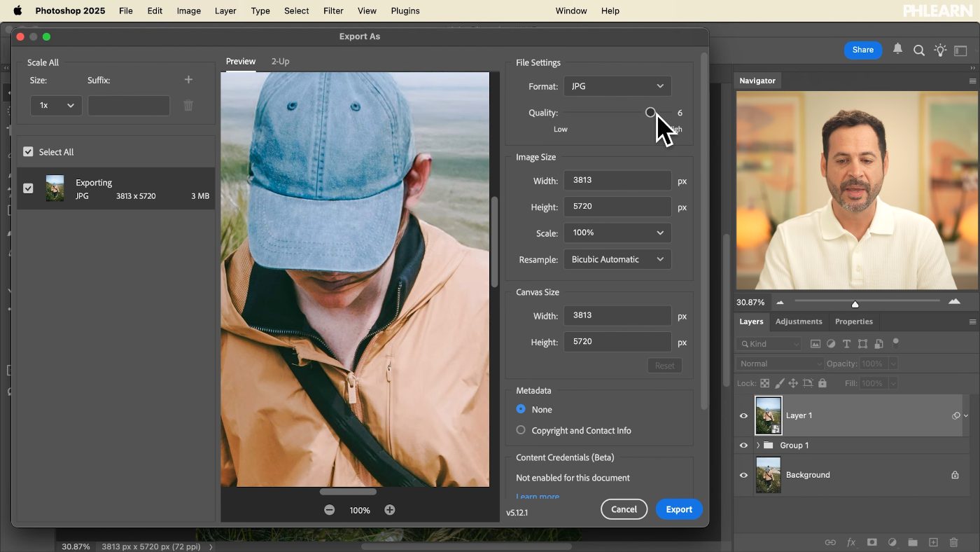Viewport: 980px width, 552px height.
Task: Open the Apple menu
Action: pos(17,11)
